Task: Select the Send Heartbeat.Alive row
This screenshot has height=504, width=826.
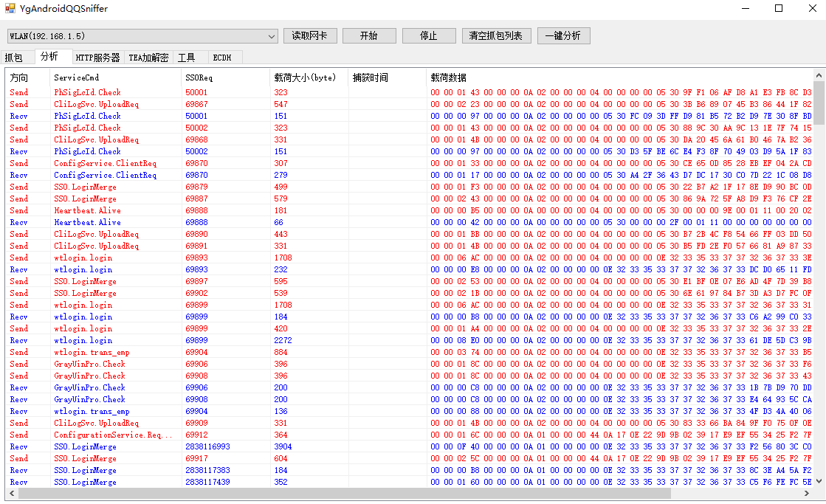Action: (410, 210)
